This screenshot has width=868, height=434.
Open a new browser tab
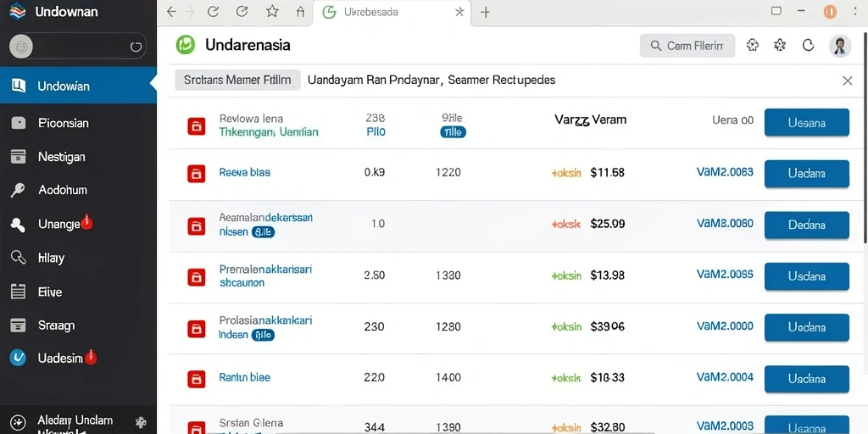click(486, 12)
